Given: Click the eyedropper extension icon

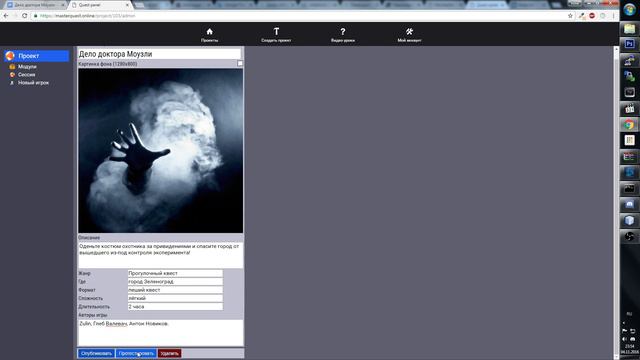Looking at the screenshot, I should coord(581,16).
